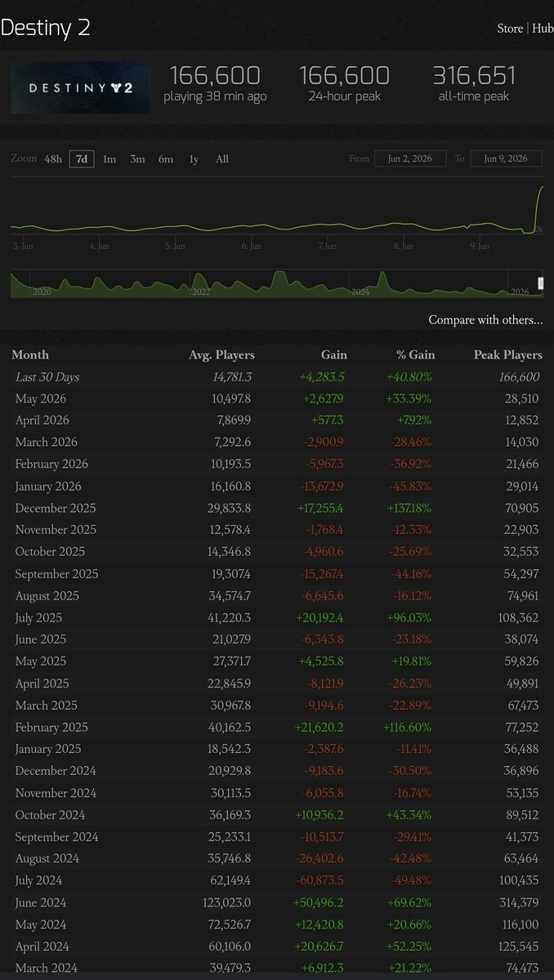Screen dimensions: 554x980
Task: Click average players value 123,023.0
Action: (x=226, y=902)
